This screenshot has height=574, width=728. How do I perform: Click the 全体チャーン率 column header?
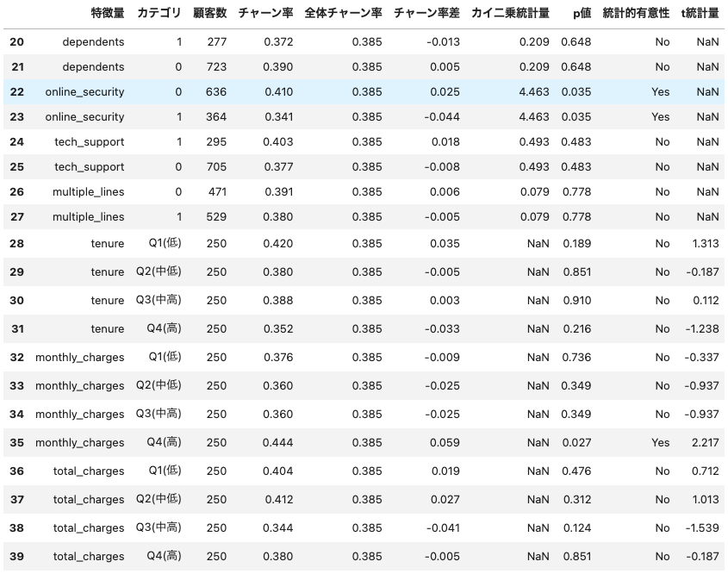pos(343,13)
